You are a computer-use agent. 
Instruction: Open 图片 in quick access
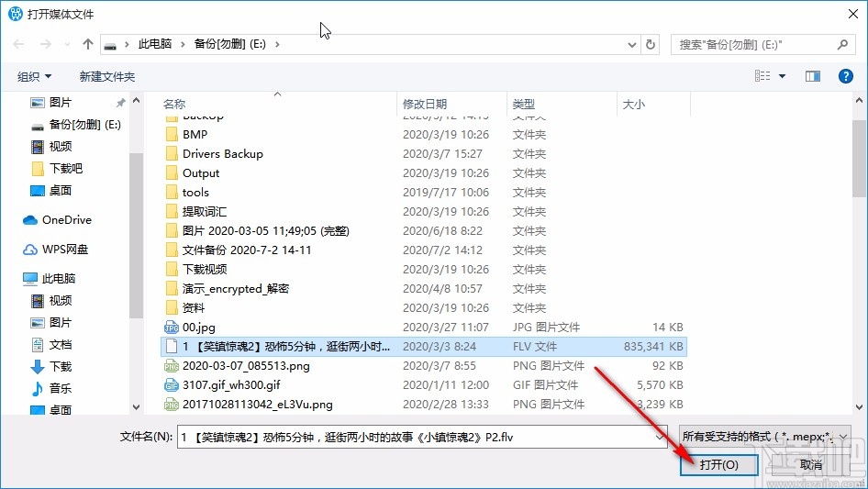click(60, 103)
